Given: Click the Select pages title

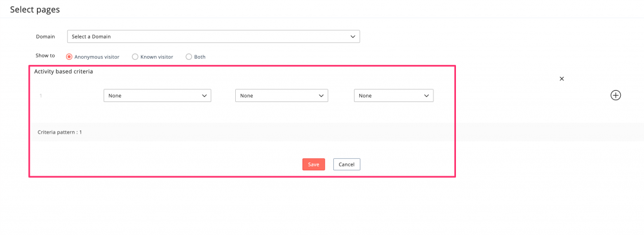Looking at the screenshot, I should click(35, 9).
